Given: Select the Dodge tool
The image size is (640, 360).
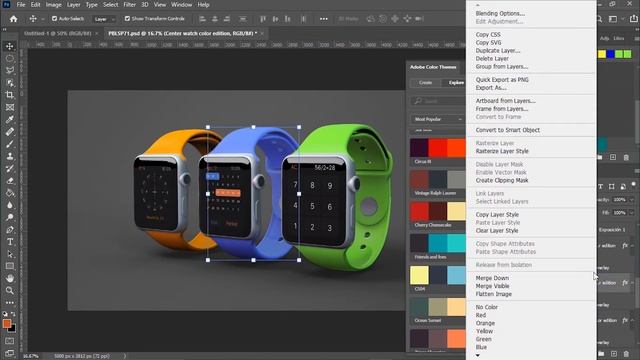Looking at the screenshot, I should 10,218.
